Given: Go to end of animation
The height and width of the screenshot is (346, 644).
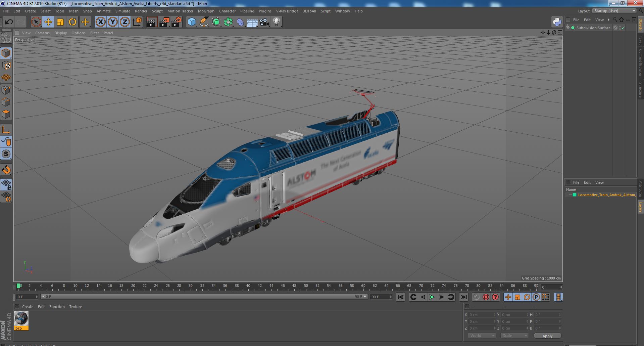Looking at the screenshot, I should click(464, 297).
